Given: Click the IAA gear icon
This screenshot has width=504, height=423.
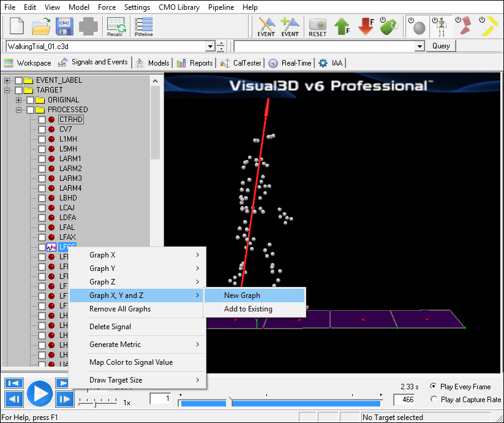Looking at the screenshot, I should click(x=323, y=63).
